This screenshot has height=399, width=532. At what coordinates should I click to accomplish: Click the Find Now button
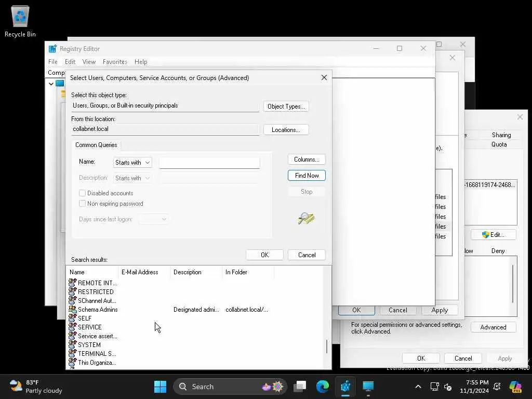[x=307, y=176]
